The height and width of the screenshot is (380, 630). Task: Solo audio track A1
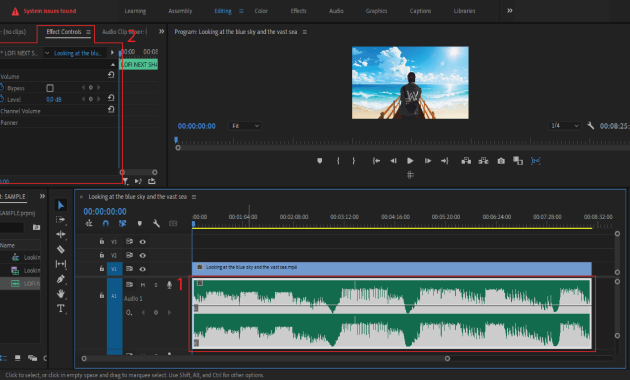[156, 285]
